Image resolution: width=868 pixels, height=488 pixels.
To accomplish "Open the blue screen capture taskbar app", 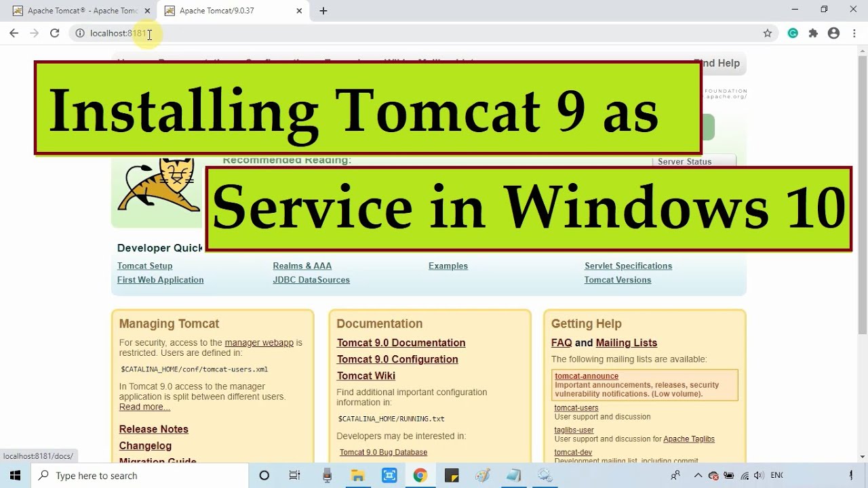I will click(389, 476).
